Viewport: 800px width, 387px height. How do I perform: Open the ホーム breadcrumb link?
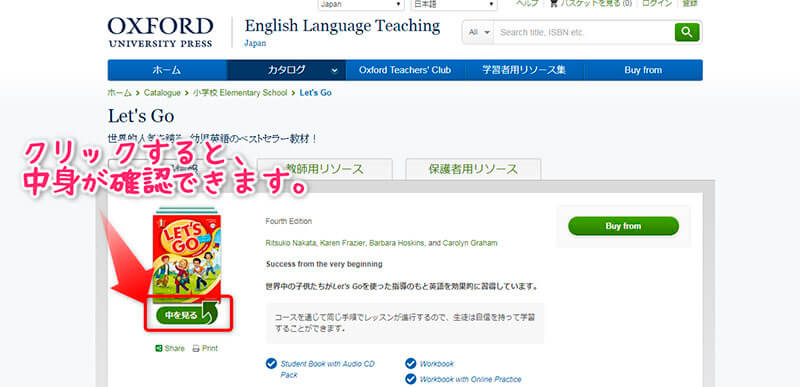click(119, 93)
